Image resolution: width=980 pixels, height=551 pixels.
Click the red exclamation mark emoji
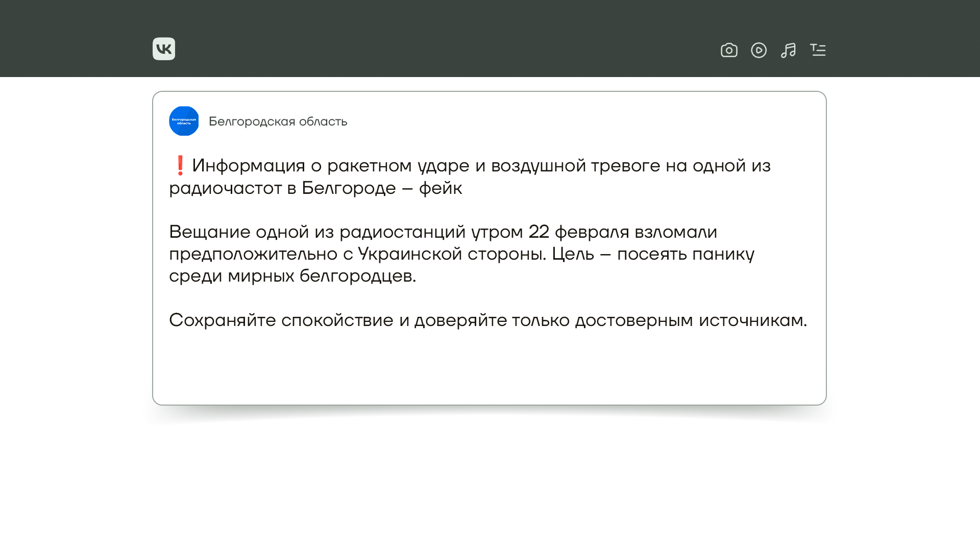[180, 165]
